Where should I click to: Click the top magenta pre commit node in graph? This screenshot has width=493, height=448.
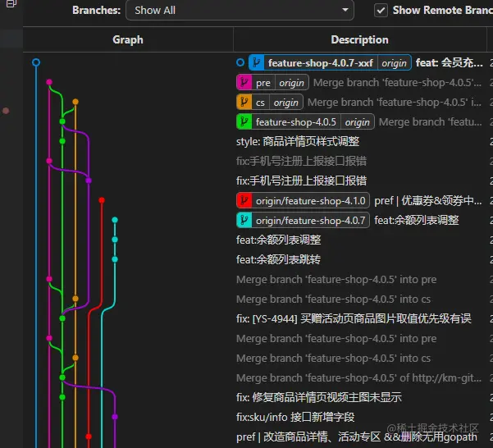49,82
